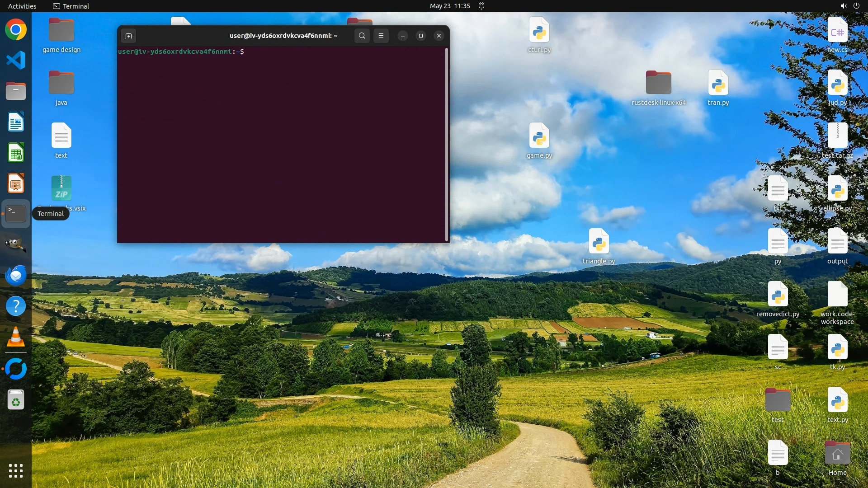Open the terminal hamburger menu
868x488 pixels.
coord(381,36)
